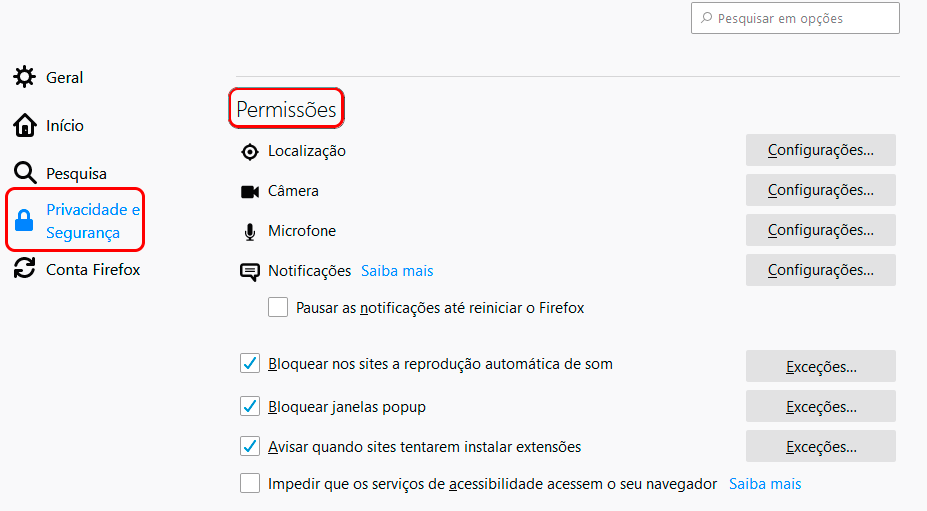The image size is (927, 511).
Task: Open Configurações for Microfone
Action: point(821,230)
